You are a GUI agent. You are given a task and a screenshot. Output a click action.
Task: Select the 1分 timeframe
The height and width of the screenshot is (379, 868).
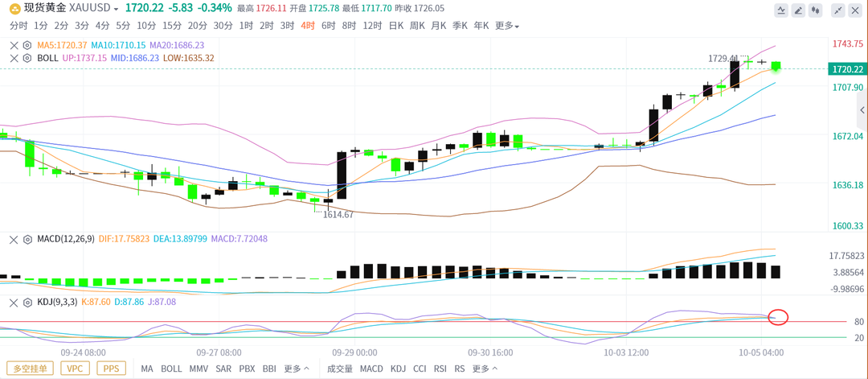pyautogui.click(x=40, y=26)
